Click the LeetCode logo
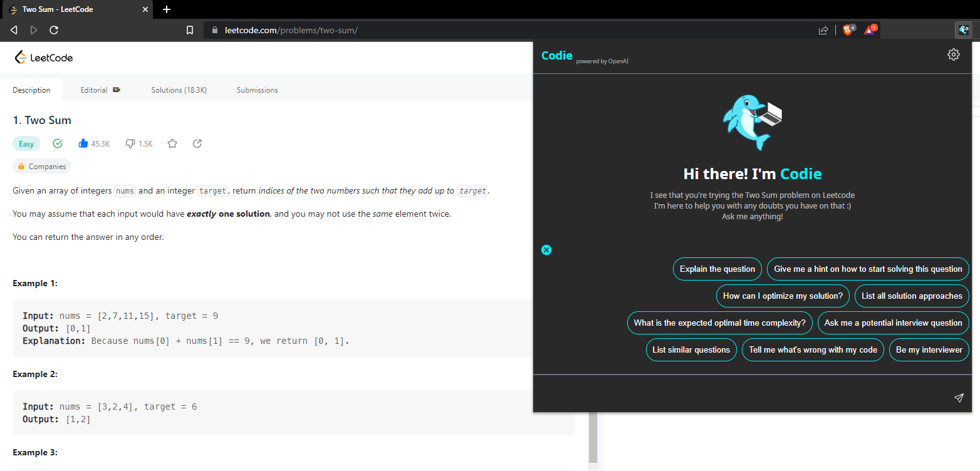980x471 pixels. [x=44, y=58]
